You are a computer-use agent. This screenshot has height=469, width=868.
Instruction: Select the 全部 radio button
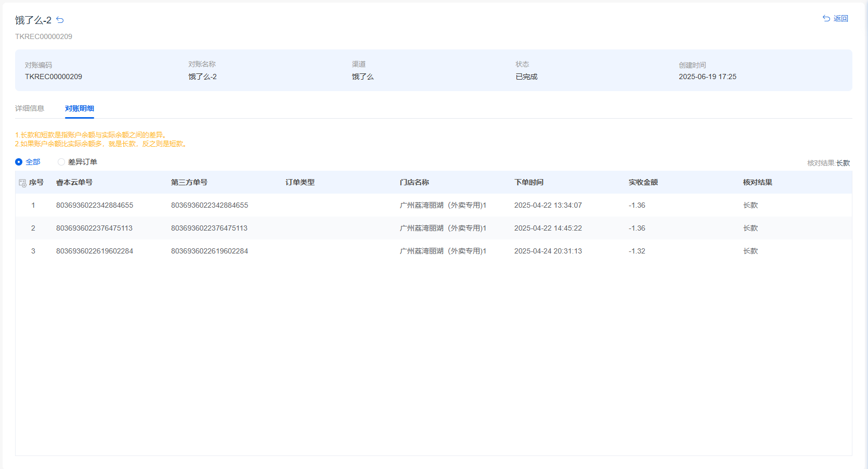(x=19, y=162)
